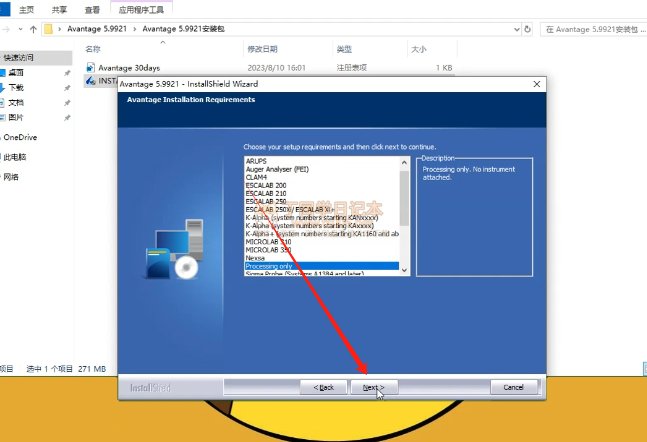
Task: Click pin icon next to 文档
Action: click(67, 103)
